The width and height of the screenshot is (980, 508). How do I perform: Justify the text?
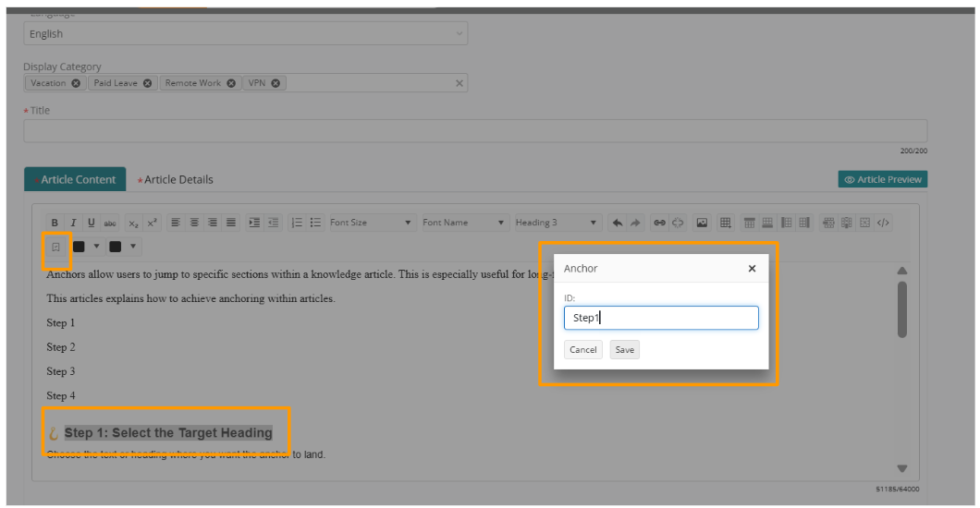(x=231, y=223)
